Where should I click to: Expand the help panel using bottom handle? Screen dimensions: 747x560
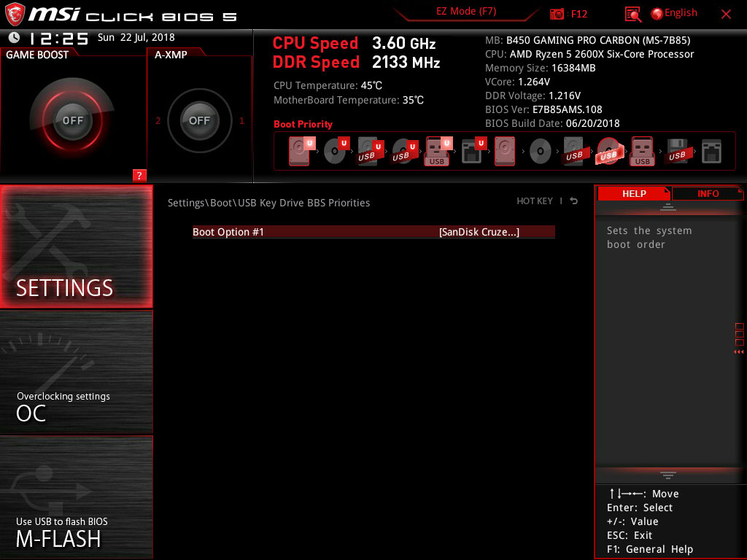pos(668,475)
